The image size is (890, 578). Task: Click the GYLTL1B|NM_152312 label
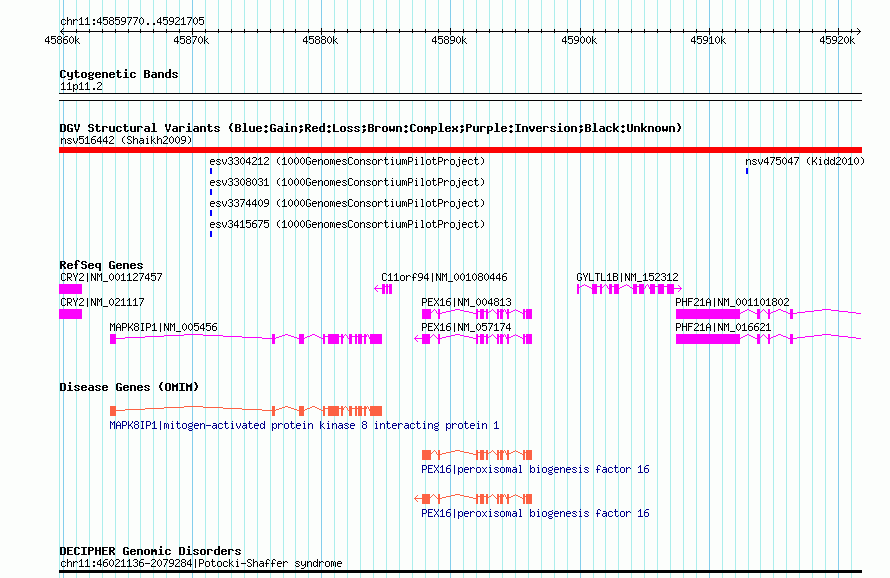tap(627, 277)
